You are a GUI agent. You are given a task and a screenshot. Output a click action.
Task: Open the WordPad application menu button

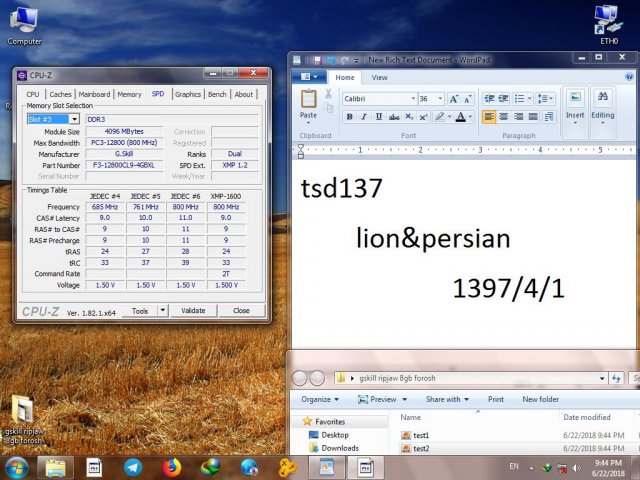point(309,77)
